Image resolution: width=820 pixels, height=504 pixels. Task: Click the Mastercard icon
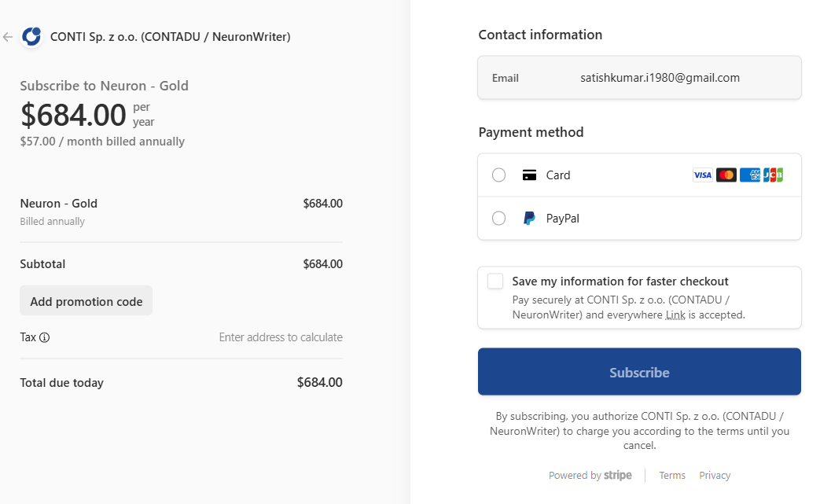click(x=726, y=175)
